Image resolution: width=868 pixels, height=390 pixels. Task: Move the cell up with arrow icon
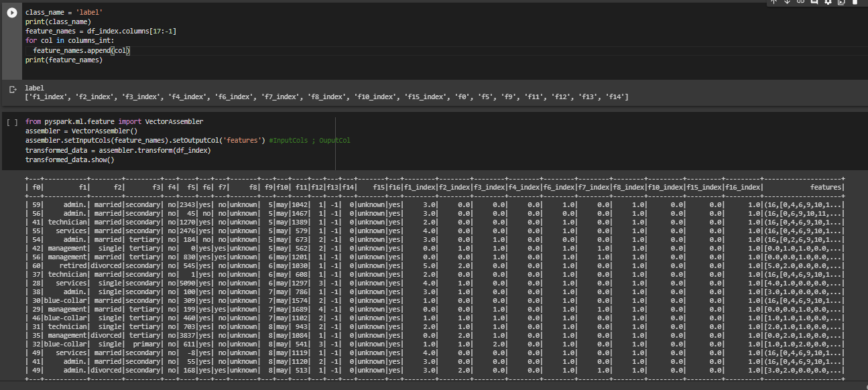point(775,2)
